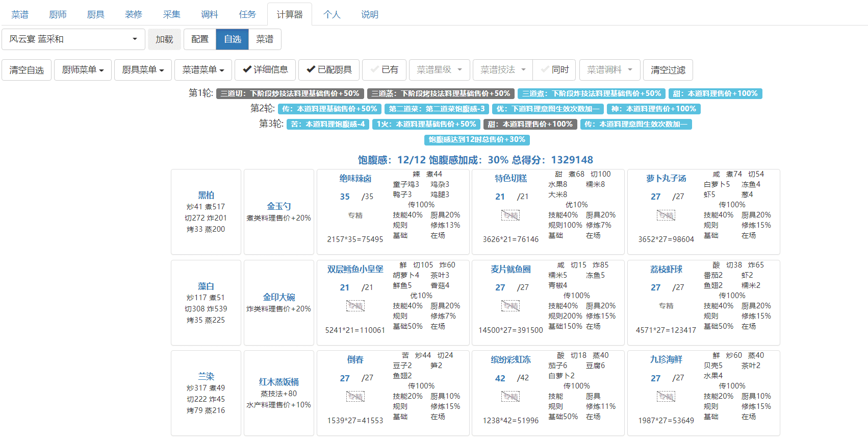Click the 清空过滤 button
Image resolution: width=868 pixels, height=438 pixels.
[x=668, y=70]
